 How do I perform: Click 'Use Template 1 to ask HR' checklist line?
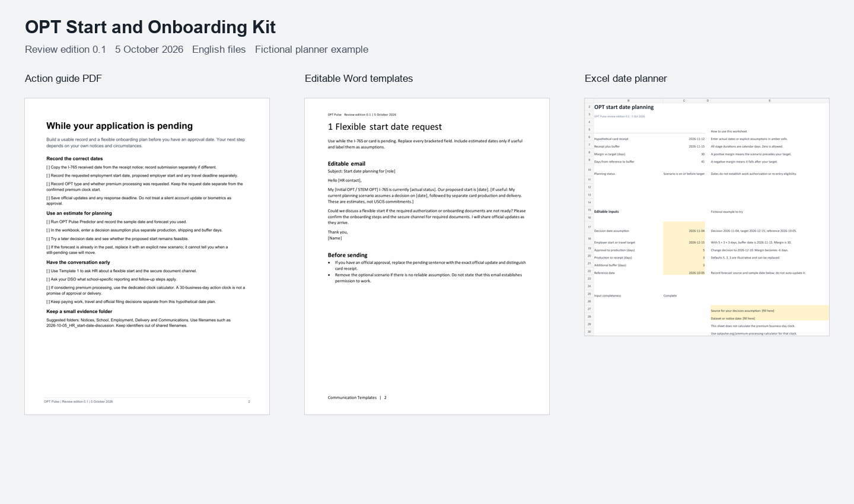(122, 271)
